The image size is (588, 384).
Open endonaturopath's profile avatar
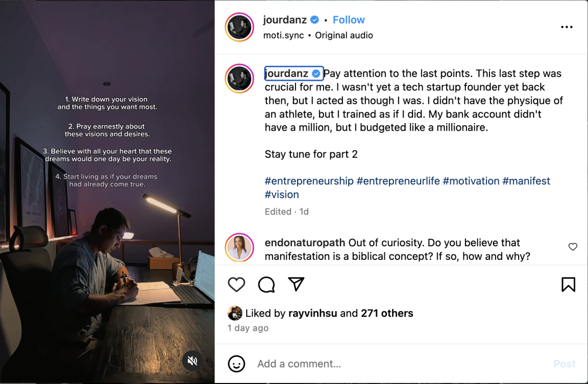(x=239, y=247)
